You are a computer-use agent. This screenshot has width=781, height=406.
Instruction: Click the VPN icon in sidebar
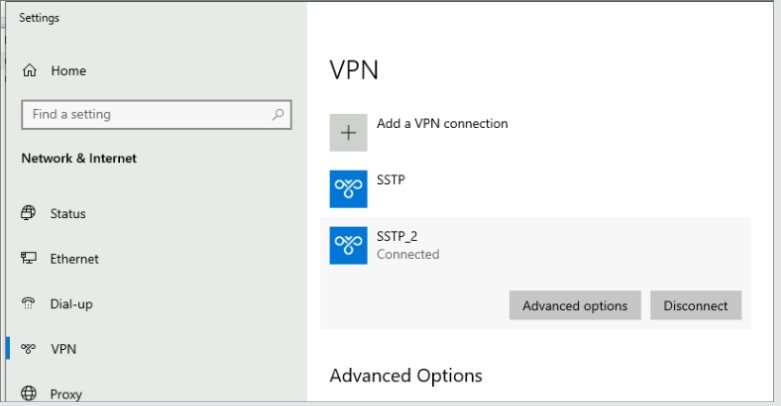point(29,349)
